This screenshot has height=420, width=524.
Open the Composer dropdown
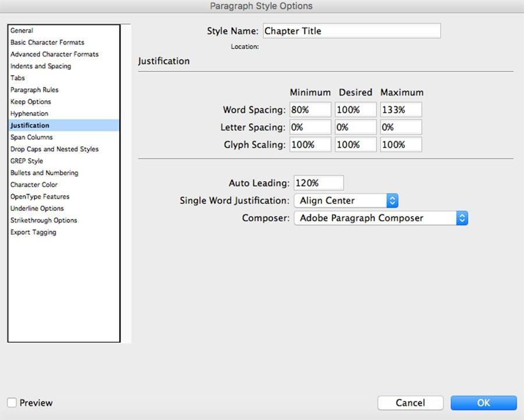click(381, 218)
